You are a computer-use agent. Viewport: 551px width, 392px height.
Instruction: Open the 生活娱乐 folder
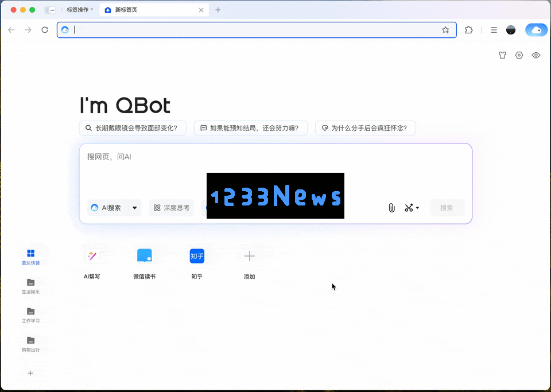point(30,286)
